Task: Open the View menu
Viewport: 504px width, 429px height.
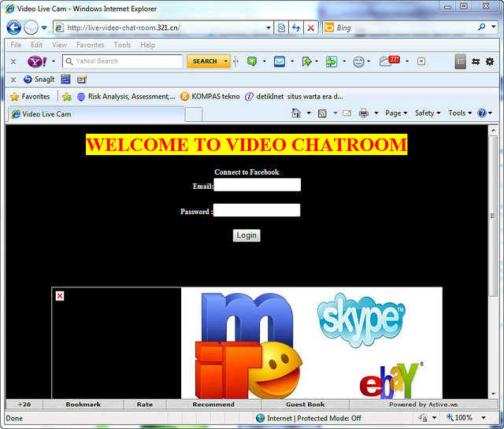Action: (60, 45)
